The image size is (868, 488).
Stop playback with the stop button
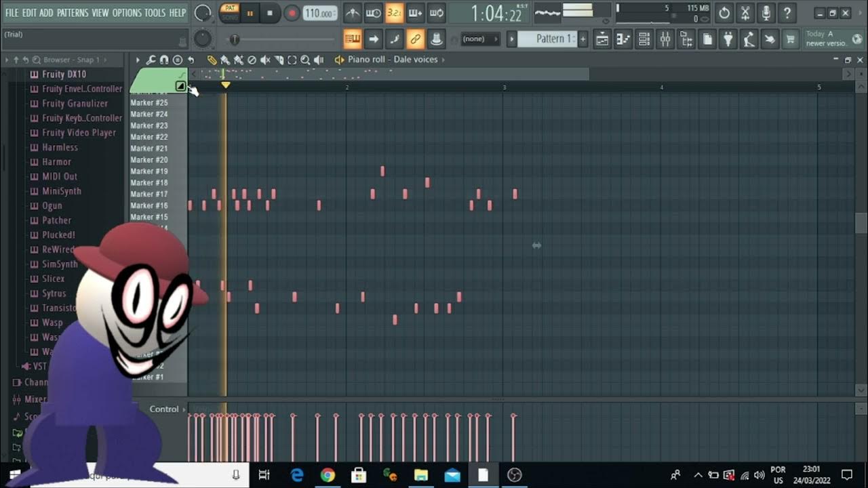[270, 13]
